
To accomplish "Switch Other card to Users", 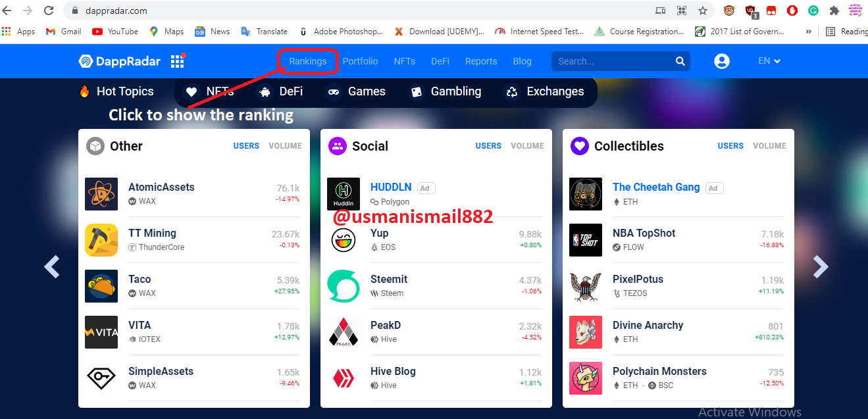I will click(x=246, y=146).
